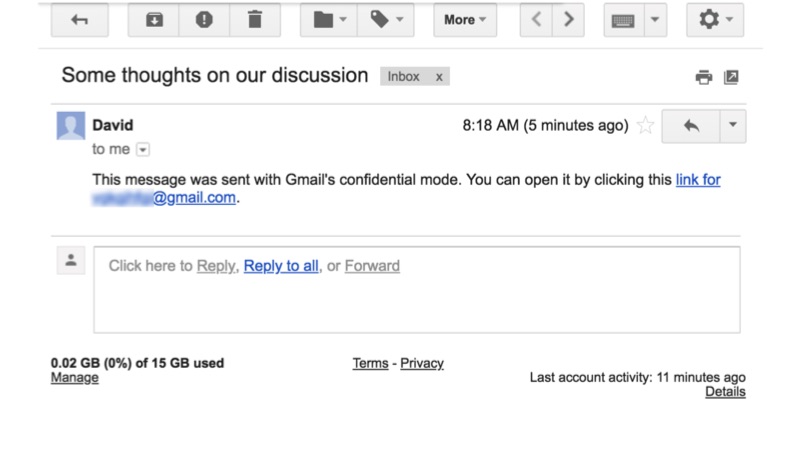Screen dimensions: 801x449
Task: Expand the More actions menu
Action: (x=465, y=20)
